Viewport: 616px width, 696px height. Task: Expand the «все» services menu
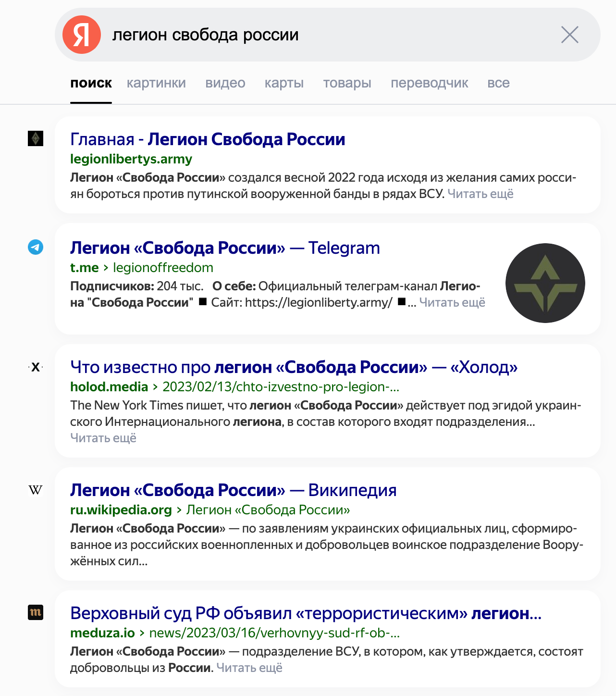point(498,83)
